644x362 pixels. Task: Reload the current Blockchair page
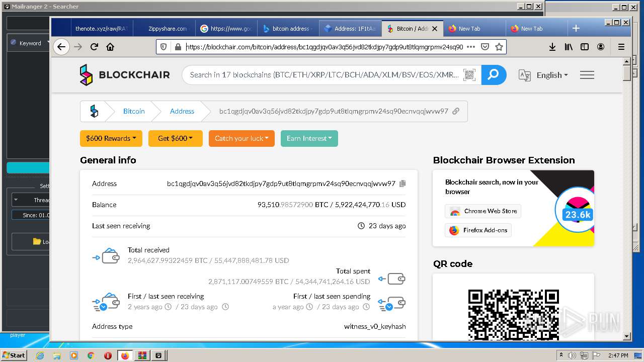94,47
